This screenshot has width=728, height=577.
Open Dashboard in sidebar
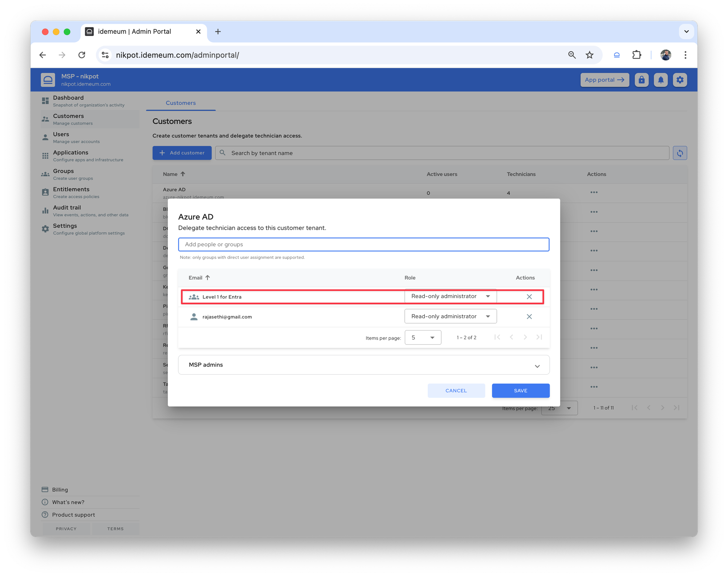[90, 101]
